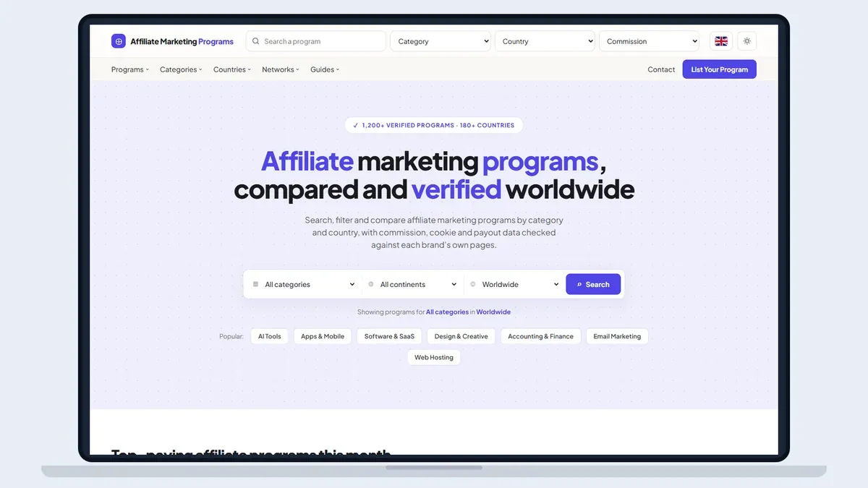Open the Programs navigation menu
The image size is (868, 488).
[130, 69]
